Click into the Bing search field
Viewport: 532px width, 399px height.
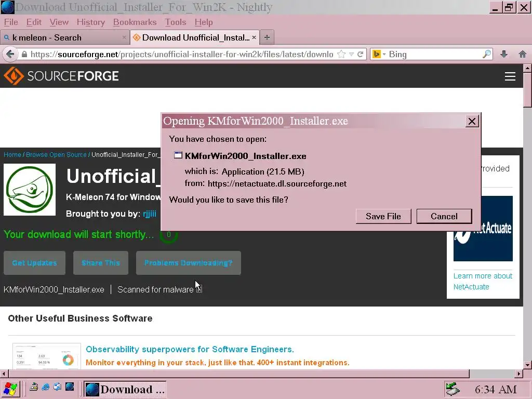[434, 54]
